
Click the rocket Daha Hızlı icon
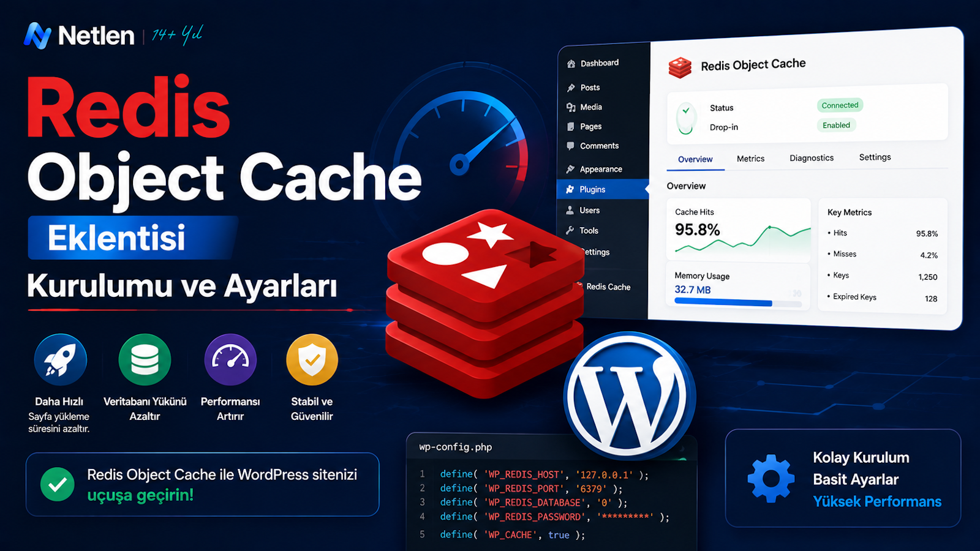coord(60,359)
